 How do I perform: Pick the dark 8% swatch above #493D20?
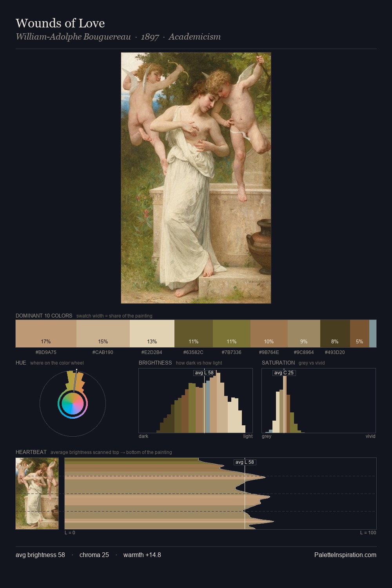(335, 334)
